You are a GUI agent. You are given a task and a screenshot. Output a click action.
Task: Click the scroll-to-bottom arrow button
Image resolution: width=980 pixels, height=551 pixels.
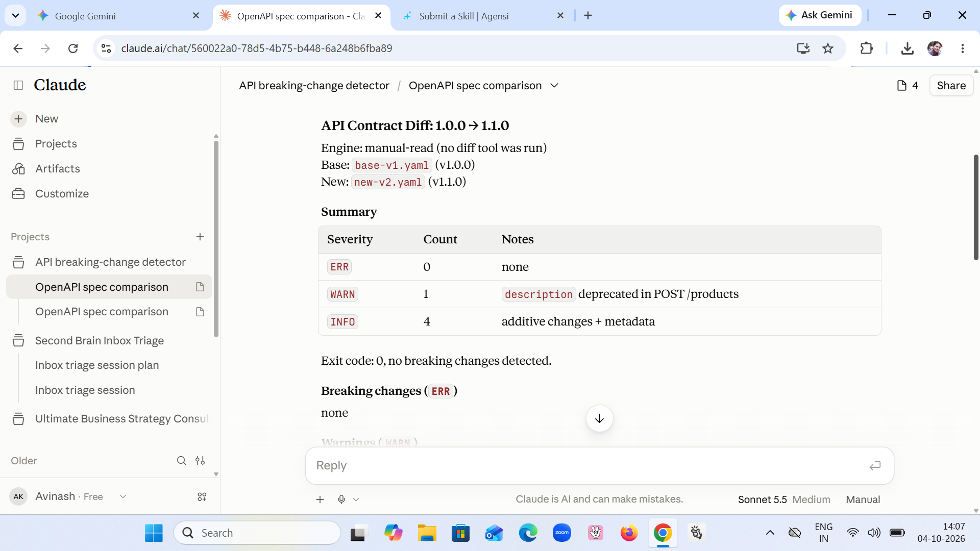coord(599,419)
